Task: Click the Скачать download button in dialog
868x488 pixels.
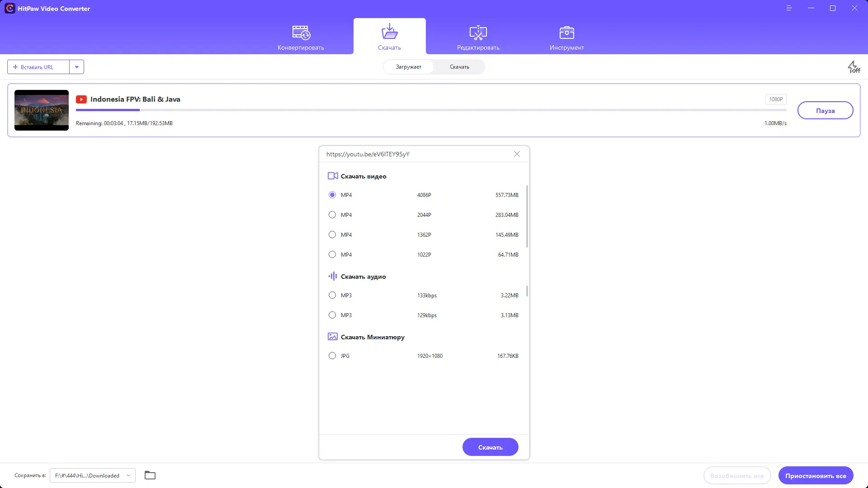Action: tap(490, 447)
